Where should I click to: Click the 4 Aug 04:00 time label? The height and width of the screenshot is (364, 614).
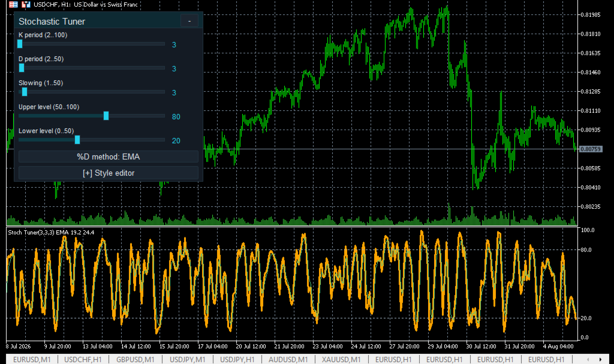pyautogui.click(x=558, y=347)
